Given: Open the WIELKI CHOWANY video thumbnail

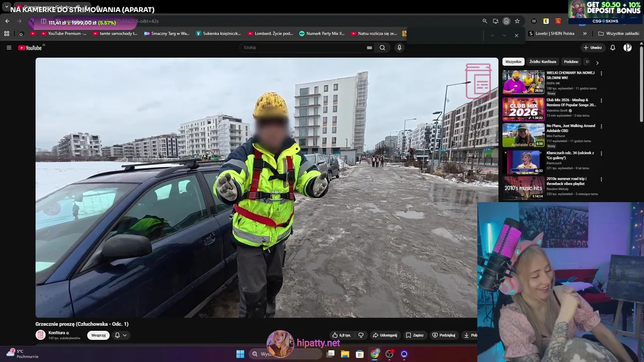Looking at the screenshot, I should click(523, 82).
